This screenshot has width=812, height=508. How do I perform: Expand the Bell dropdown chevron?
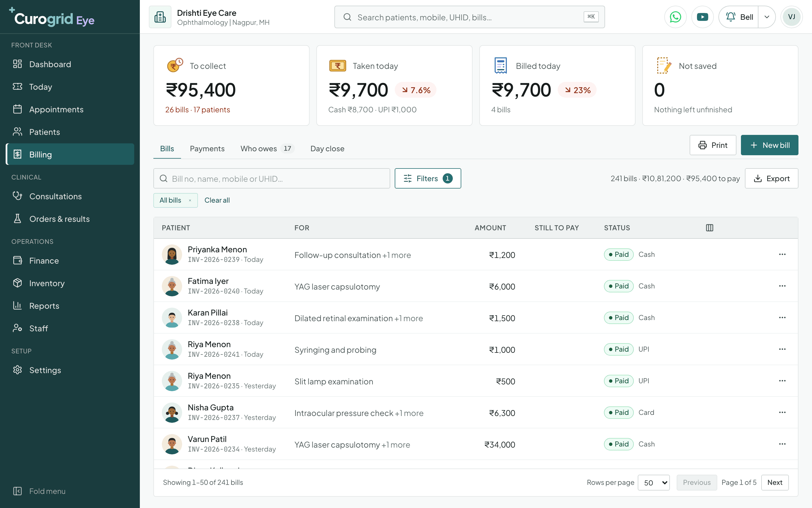point(767,17)
